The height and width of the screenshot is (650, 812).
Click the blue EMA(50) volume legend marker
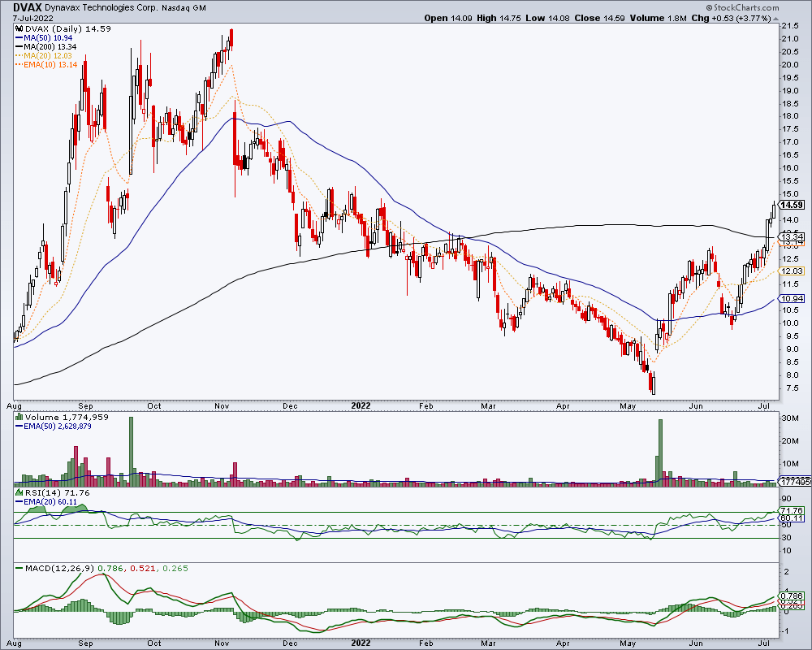[19, 426]
